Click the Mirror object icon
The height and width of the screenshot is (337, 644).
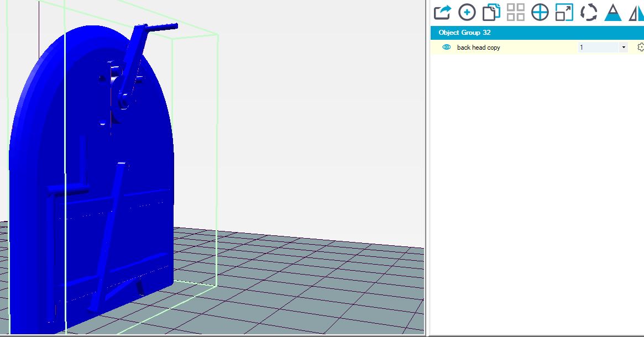[636, 12]
